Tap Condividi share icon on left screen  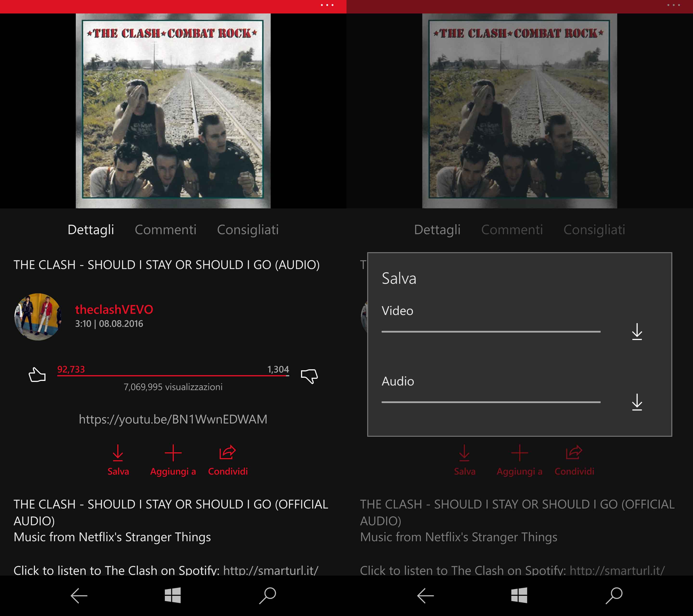(x=227, y=452)
